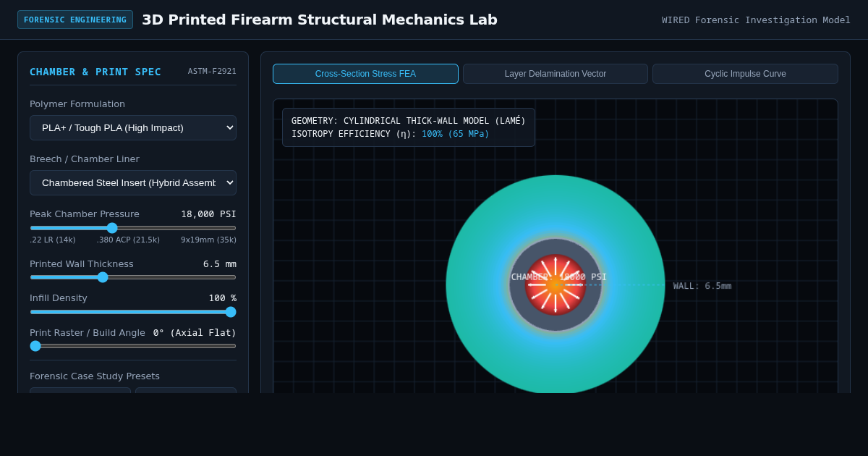Click the '.380 ACP (21.5k)' slider label
The image size is (868, 456).
click(x=129, y=240)
